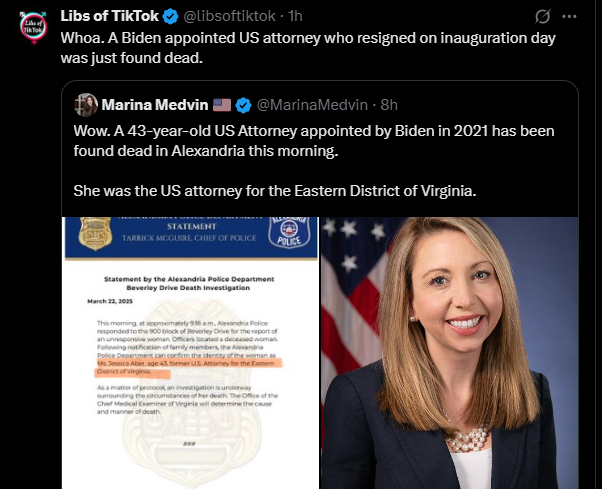Image resolution: width=602 pixels, height=489 pixels.
Task: Click the Alexandria Police badge logo in statement
Action: [289, 231]
